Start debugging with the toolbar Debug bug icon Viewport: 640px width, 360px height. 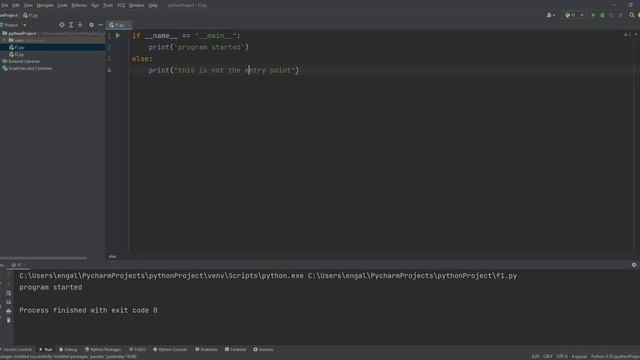(602, 15)
